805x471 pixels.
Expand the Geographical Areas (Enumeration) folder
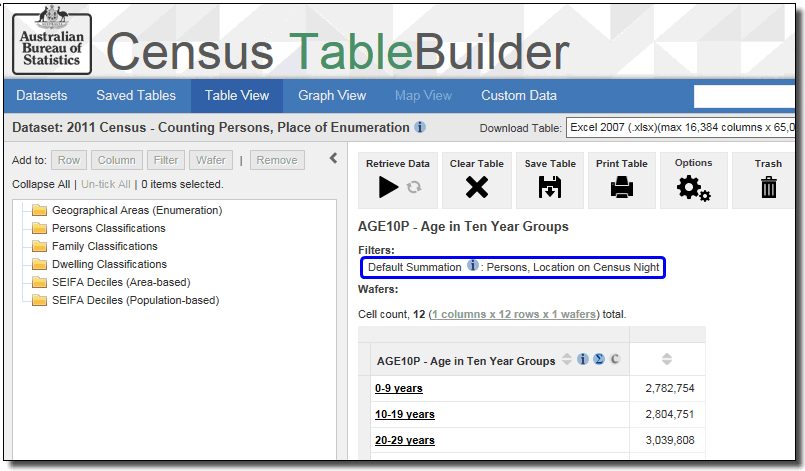pyautogui.click(x=40, y=210)
